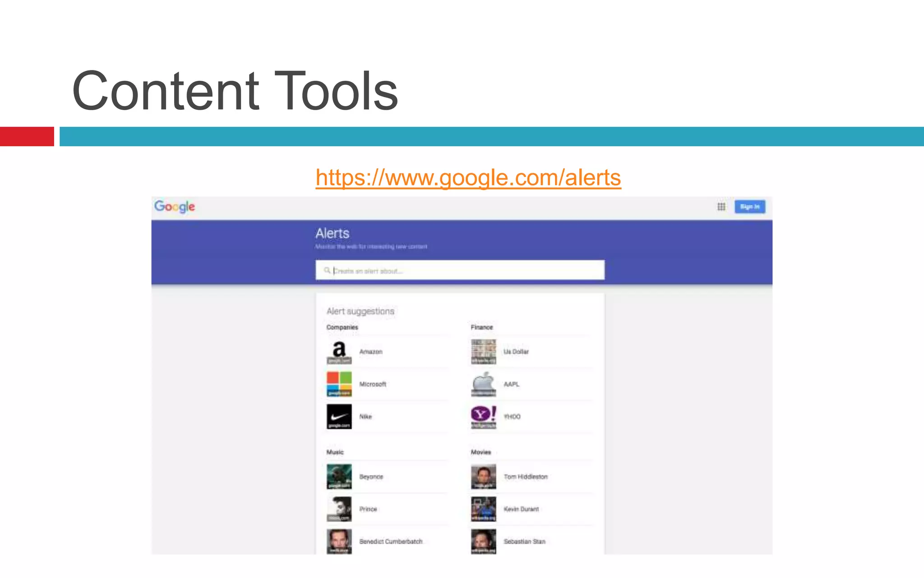Screen dimensions: 924x578
Task: Select the Kevin Durant thumbnail
Action: [x=484, y=509]
